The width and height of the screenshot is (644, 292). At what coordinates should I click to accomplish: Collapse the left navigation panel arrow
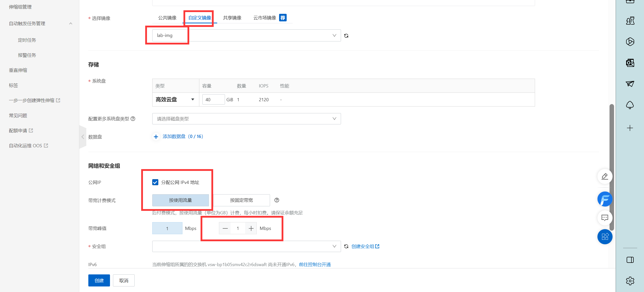tap(83, 137)
